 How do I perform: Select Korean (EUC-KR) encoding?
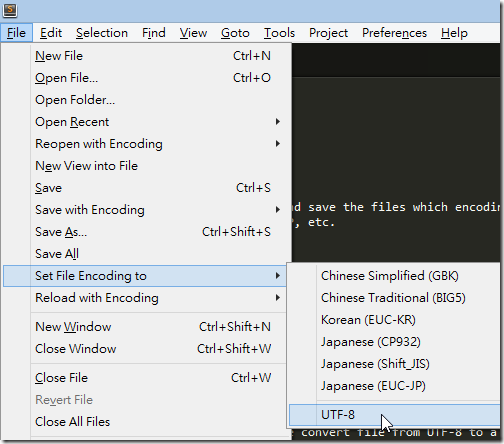[x=395, y=320]
